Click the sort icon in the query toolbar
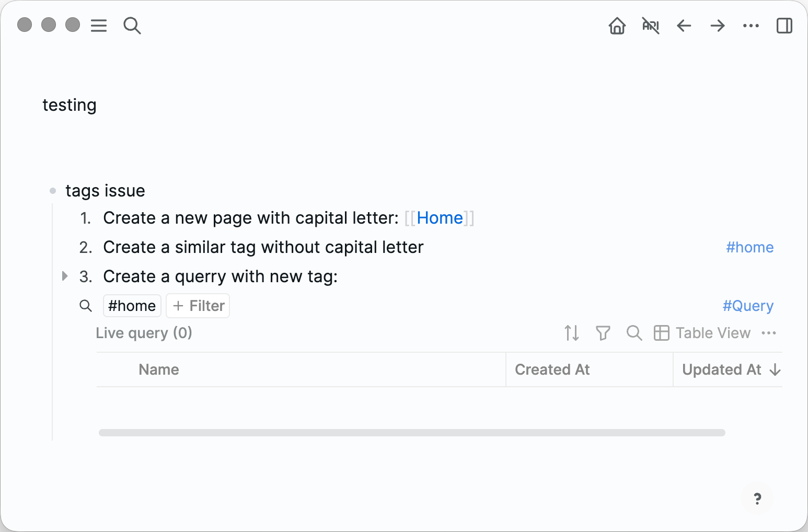This screenshot has height=532, width=808. point(572,333)
